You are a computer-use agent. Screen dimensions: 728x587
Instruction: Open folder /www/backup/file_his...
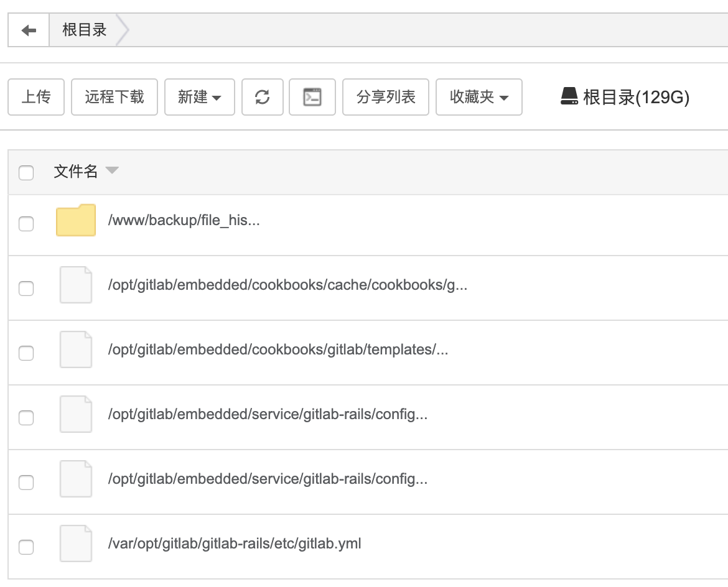(184, 220)
